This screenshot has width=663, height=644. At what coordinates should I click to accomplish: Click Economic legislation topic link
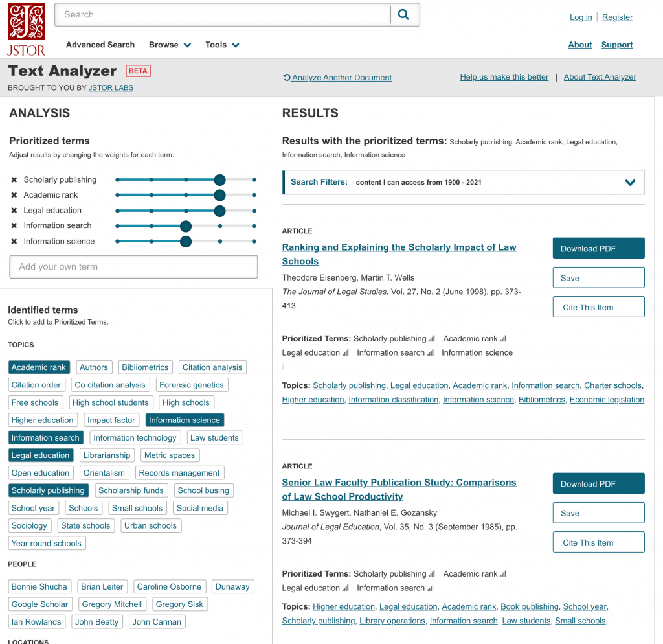coord(607,400)
